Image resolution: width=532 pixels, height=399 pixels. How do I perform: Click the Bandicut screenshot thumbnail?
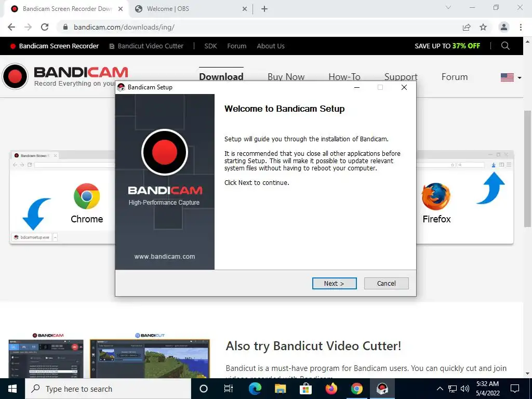[150, 358]
